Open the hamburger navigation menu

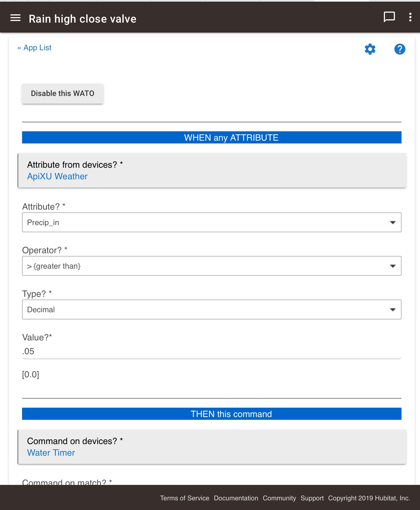pos(15,18)
